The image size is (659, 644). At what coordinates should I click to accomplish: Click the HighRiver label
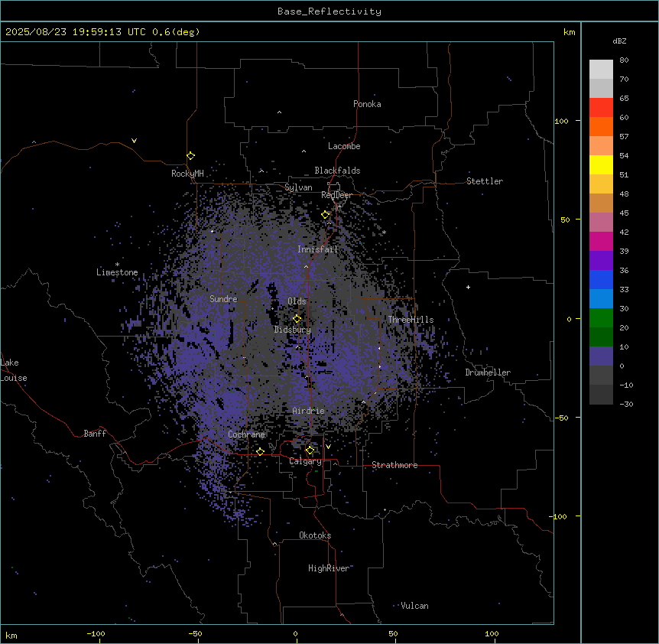(328, 568)
